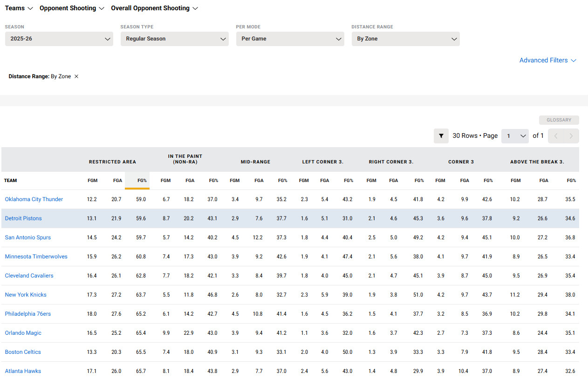Open the page number selector

pyautogui.click(x=515, y=136)
